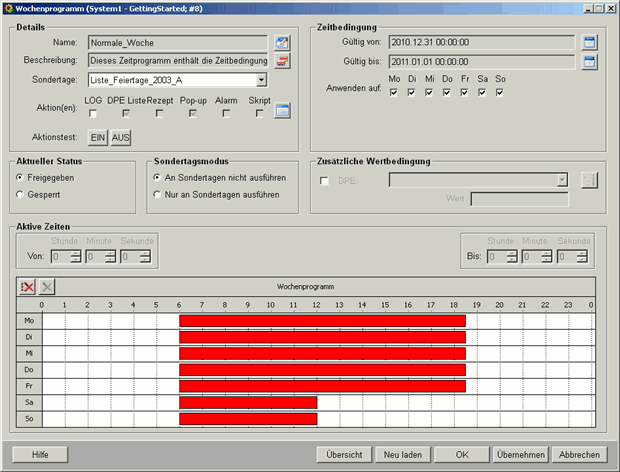Click the gray X delete icon above schedule
620x472 pixels.
47,286
